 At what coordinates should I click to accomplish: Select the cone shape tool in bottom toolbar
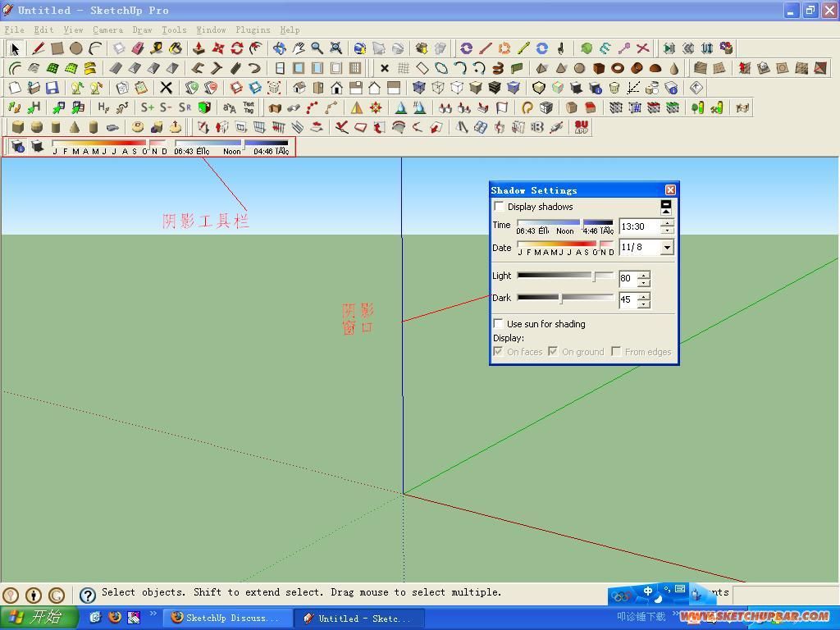click(x=75, y=127)
